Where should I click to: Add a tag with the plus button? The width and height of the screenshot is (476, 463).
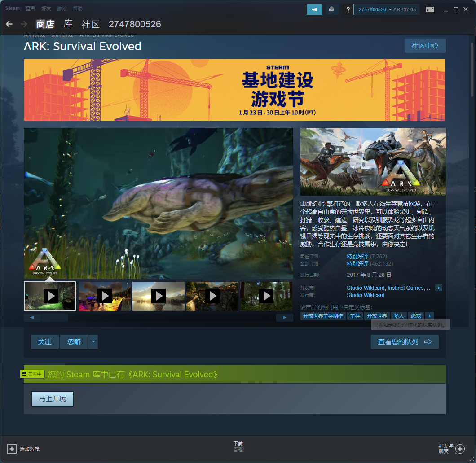point(430,316)
